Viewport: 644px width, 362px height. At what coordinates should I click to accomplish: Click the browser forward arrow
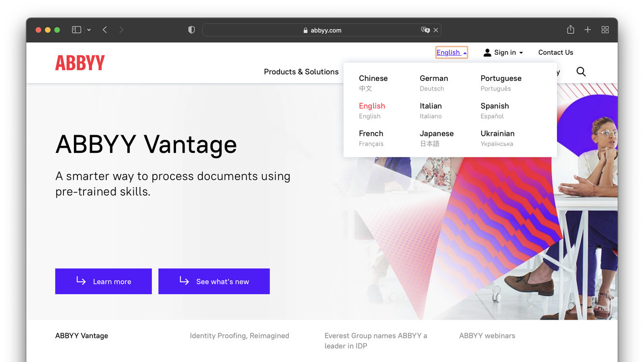121,30
